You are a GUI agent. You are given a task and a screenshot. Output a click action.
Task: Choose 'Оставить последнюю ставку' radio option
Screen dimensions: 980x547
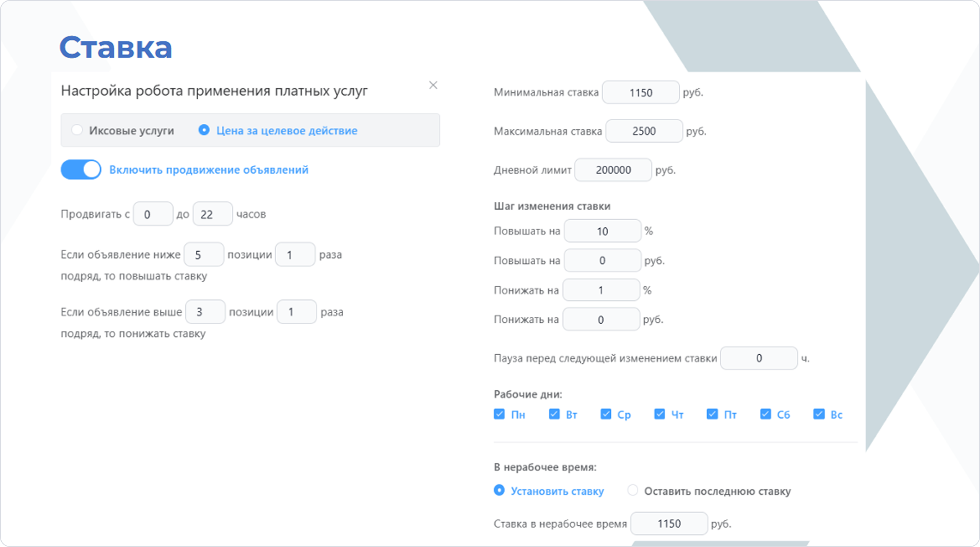(x=633, y=490)
